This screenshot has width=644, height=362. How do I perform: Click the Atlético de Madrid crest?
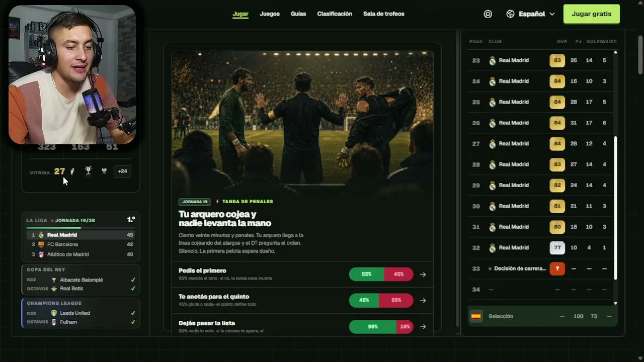tap(41, 254)
